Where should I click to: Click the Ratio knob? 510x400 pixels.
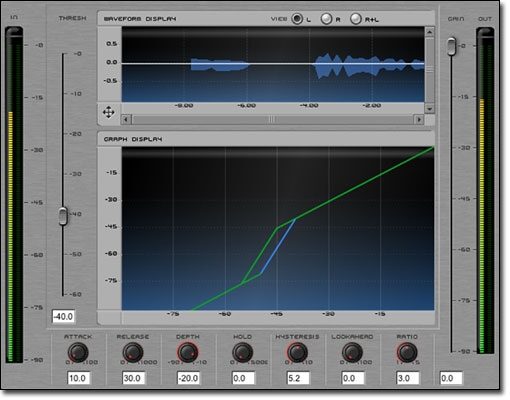pyautogui.click(x=407, y=353)
